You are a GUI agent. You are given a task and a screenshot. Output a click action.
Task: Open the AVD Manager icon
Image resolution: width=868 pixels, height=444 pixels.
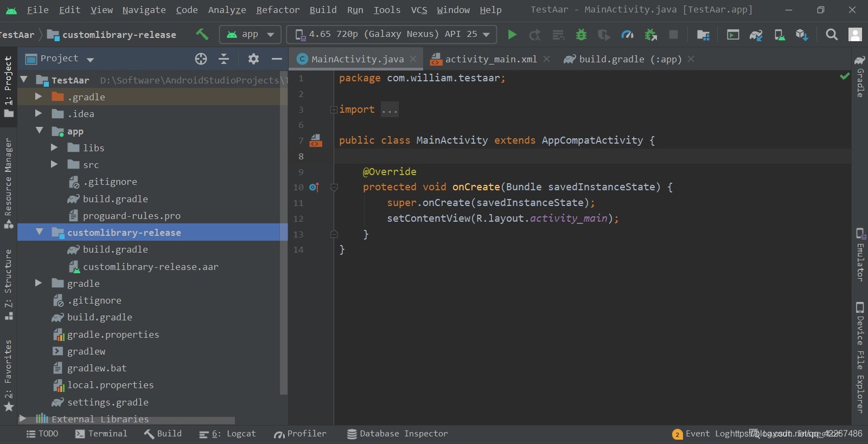[x=779, y=35]
